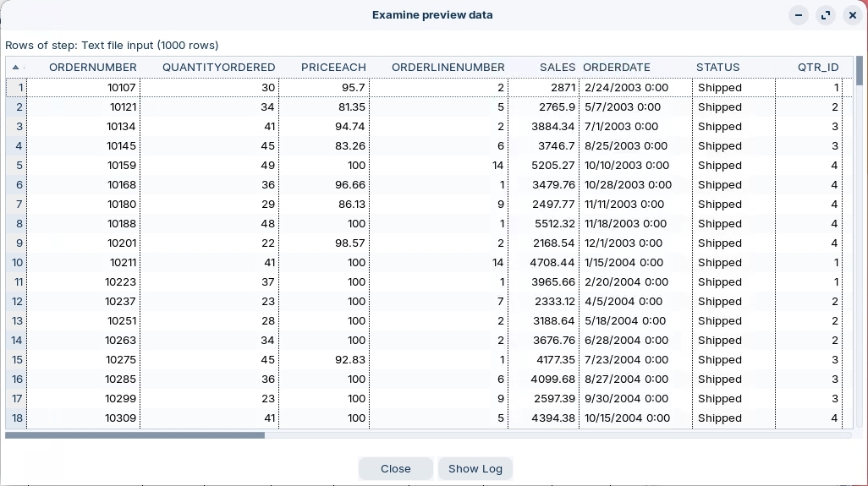Click the sort arrow in header corner

tap(15, 67)
